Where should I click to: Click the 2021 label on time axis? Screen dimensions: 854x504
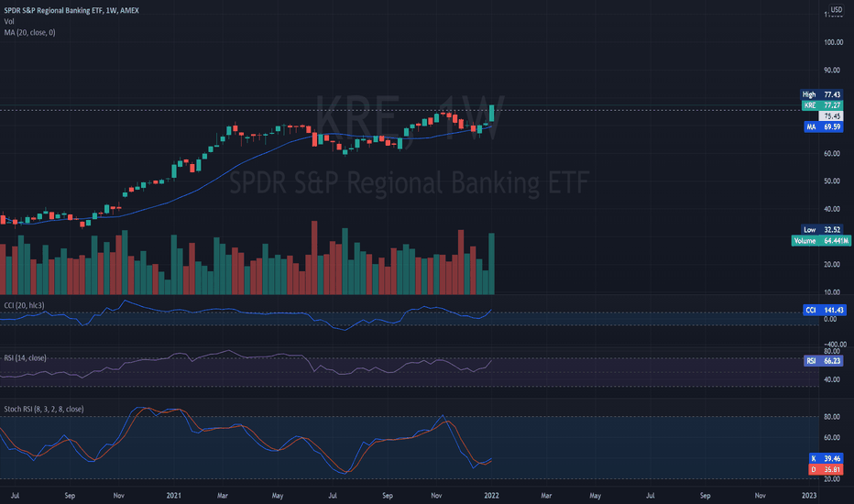(x=174, y=495)
